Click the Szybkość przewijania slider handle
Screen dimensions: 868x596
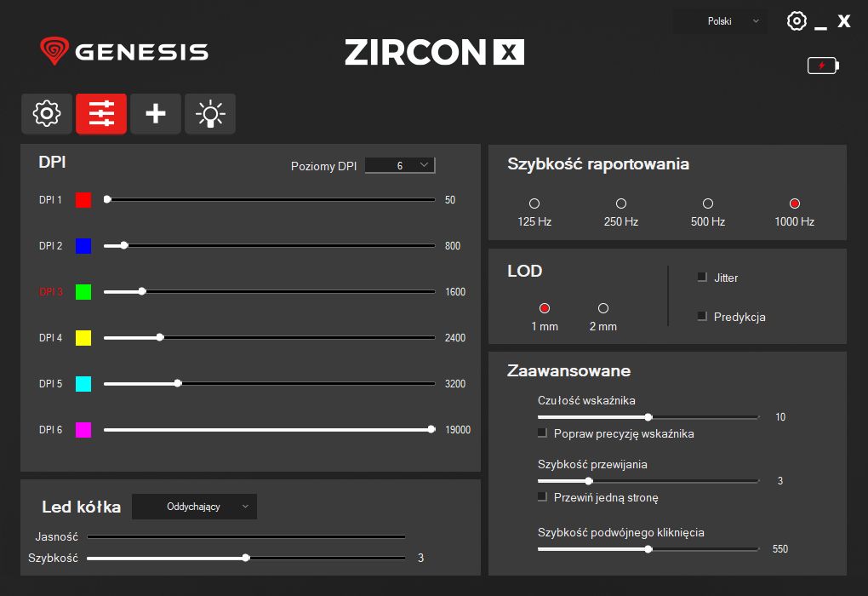click(589, 481)
